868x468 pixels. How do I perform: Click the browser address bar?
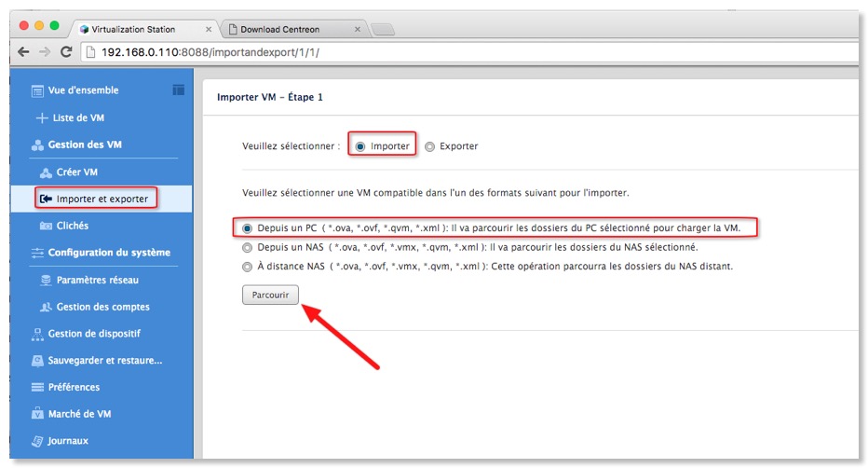coord(470,52)
